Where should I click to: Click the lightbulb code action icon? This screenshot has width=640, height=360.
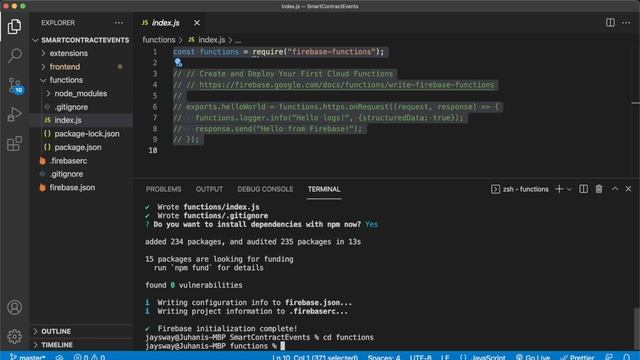click(x=178, y=62)
